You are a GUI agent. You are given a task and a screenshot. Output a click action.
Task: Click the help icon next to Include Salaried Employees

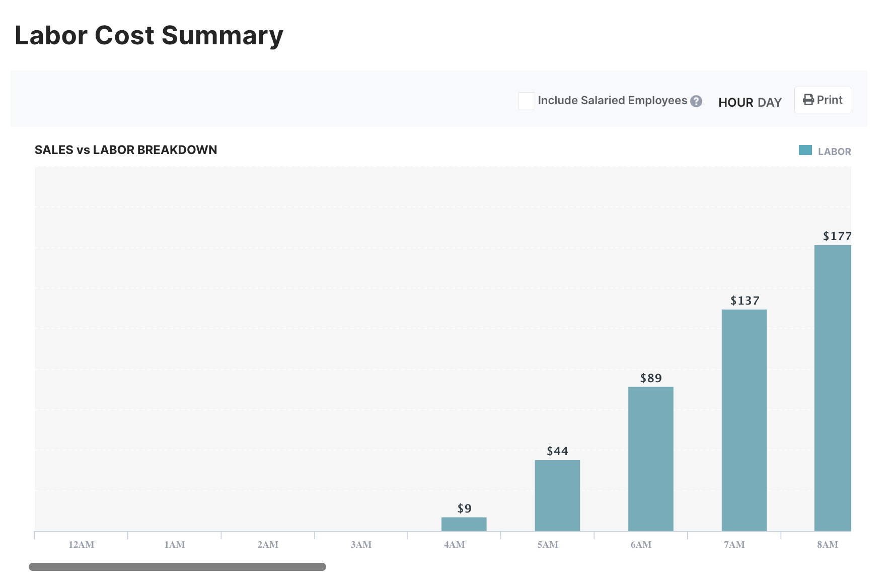click(696, 101)
